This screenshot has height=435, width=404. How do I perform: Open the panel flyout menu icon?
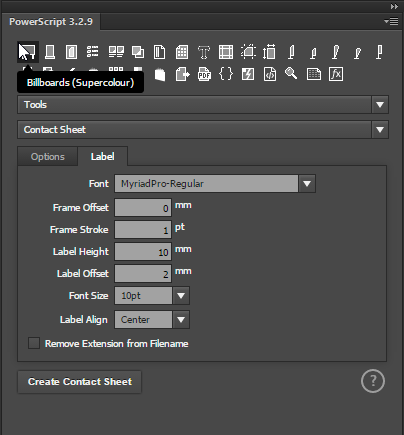391,22
